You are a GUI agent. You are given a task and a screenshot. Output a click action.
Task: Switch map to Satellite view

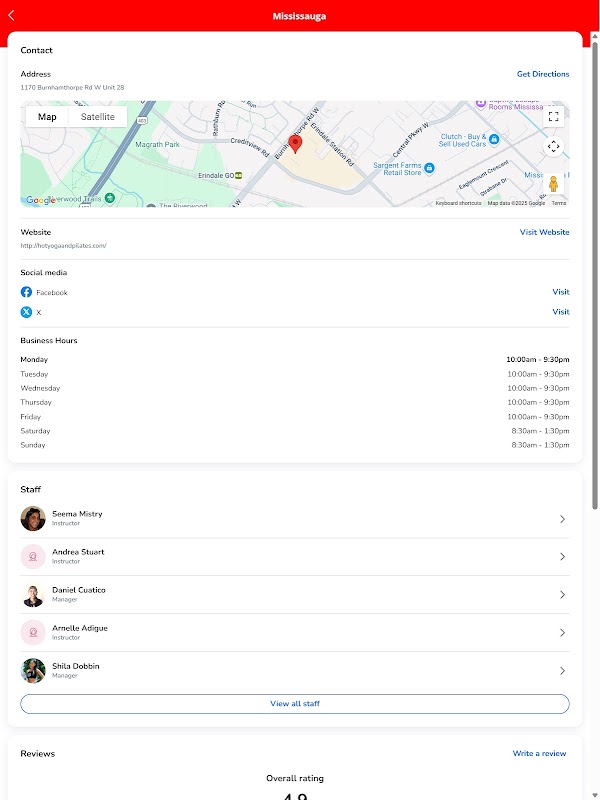point(97,117)
